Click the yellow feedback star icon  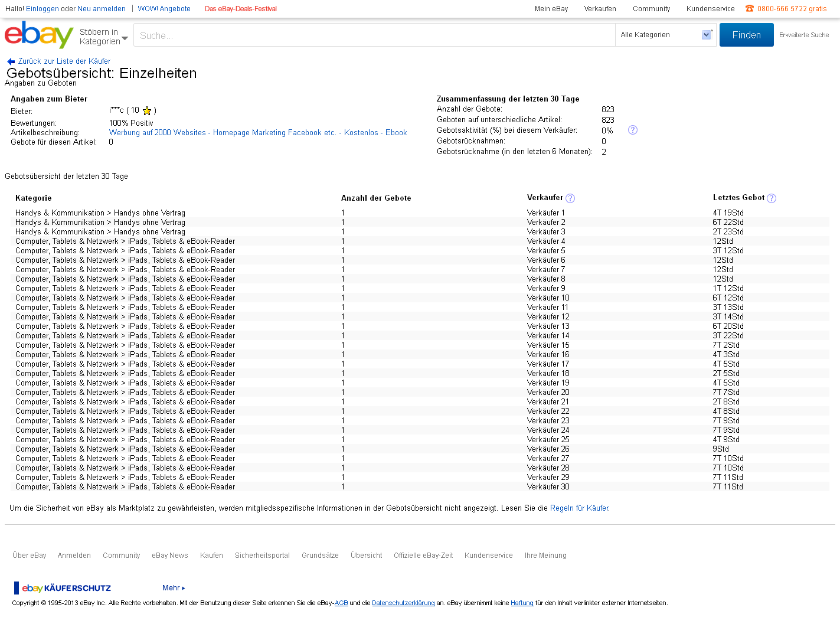point(147,110)
